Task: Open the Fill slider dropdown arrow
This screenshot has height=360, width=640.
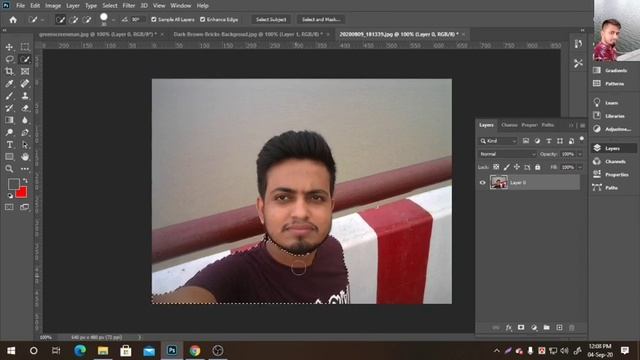Action: click(580, 167)
